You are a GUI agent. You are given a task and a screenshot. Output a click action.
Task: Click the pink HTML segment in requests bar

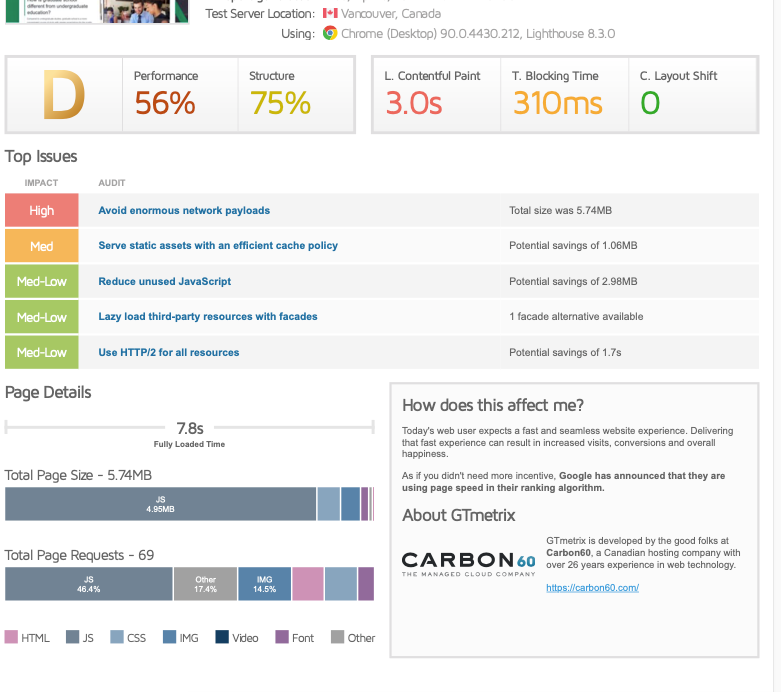click(x=308, y=584)
